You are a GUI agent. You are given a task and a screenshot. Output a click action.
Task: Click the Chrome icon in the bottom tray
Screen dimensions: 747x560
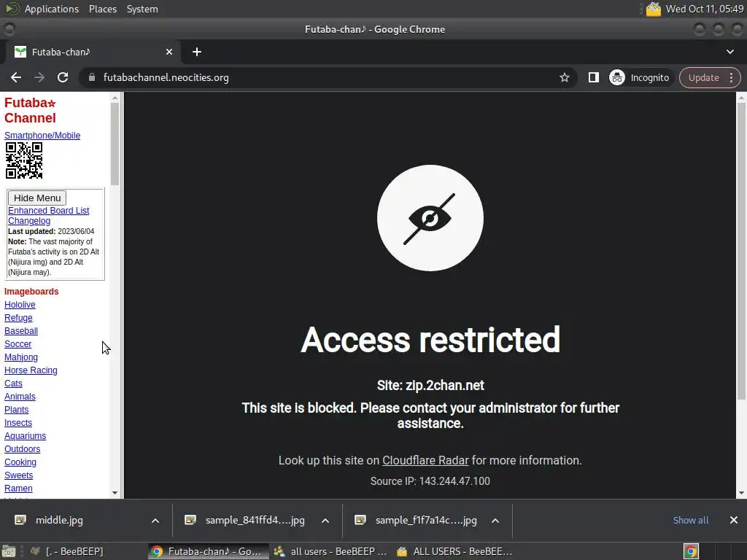[691, 551]
